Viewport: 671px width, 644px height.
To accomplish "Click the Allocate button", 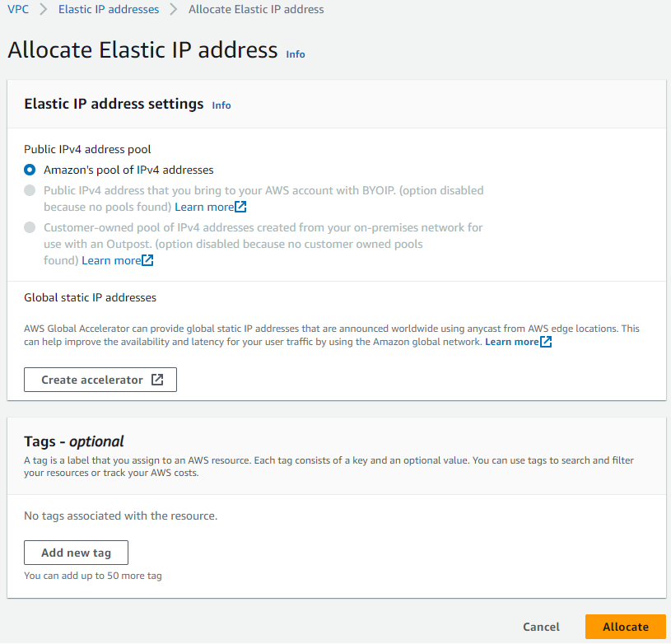I will coord(625,627).
